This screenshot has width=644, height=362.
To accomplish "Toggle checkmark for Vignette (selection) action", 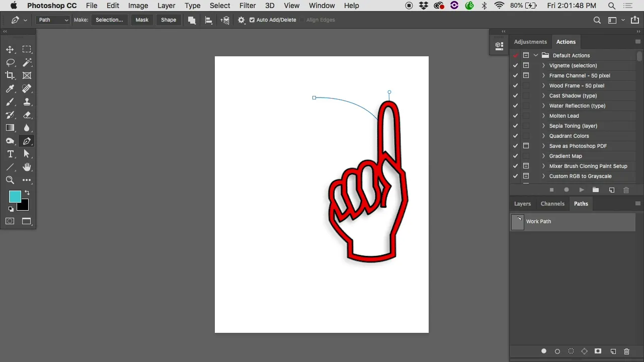I will click(515, 65).
